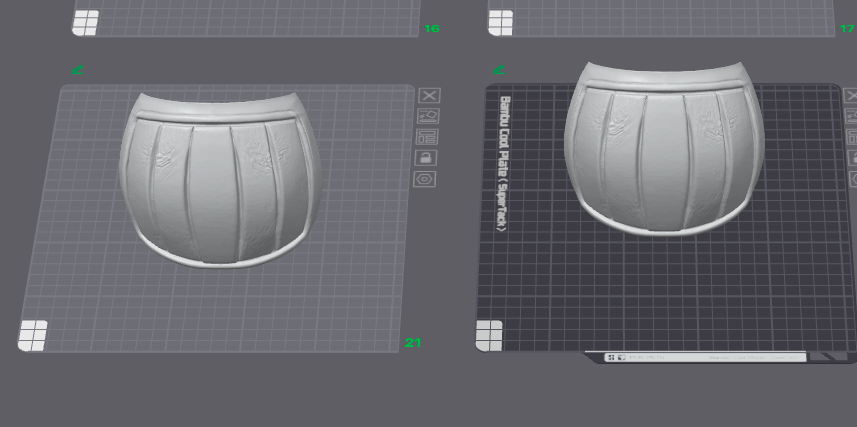Arrange objects on the Cool Plate
Viewport: 857px width, 427px height.
pos(852,137)
